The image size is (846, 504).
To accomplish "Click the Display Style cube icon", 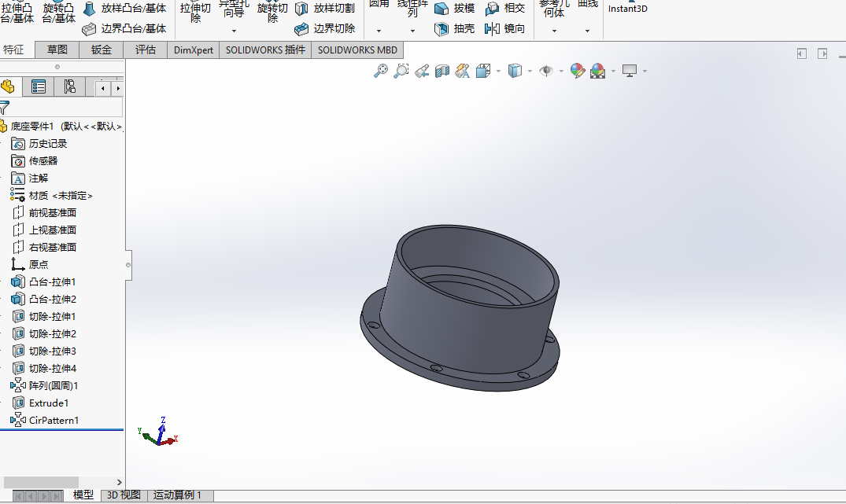I will (x=515, y=71).
